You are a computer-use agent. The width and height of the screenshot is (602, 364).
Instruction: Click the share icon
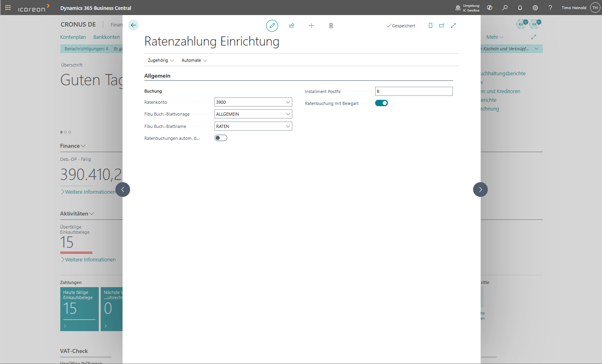click(291, 26)
